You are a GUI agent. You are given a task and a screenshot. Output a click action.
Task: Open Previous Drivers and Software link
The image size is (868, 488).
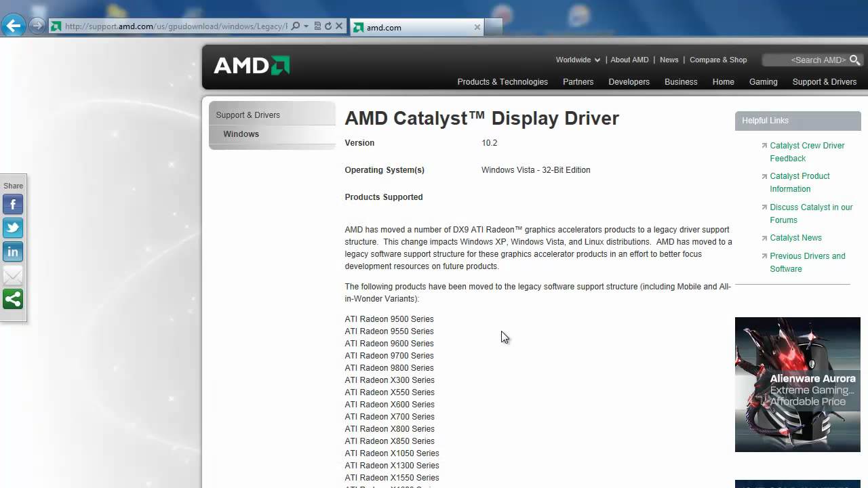[807, 262]
